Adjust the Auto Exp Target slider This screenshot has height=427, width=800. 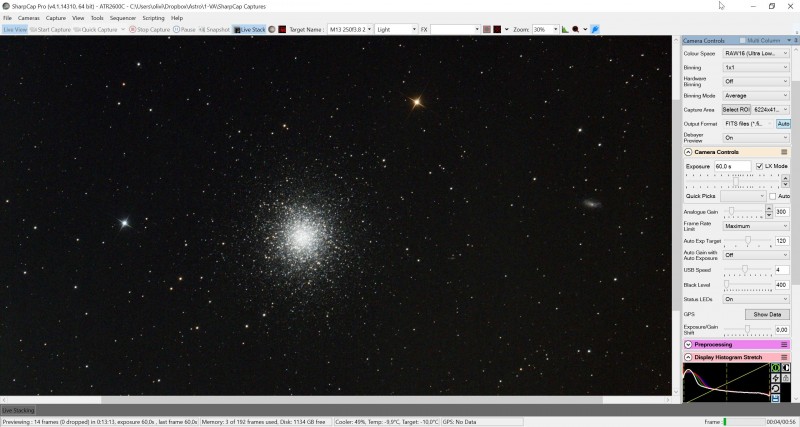748,240
